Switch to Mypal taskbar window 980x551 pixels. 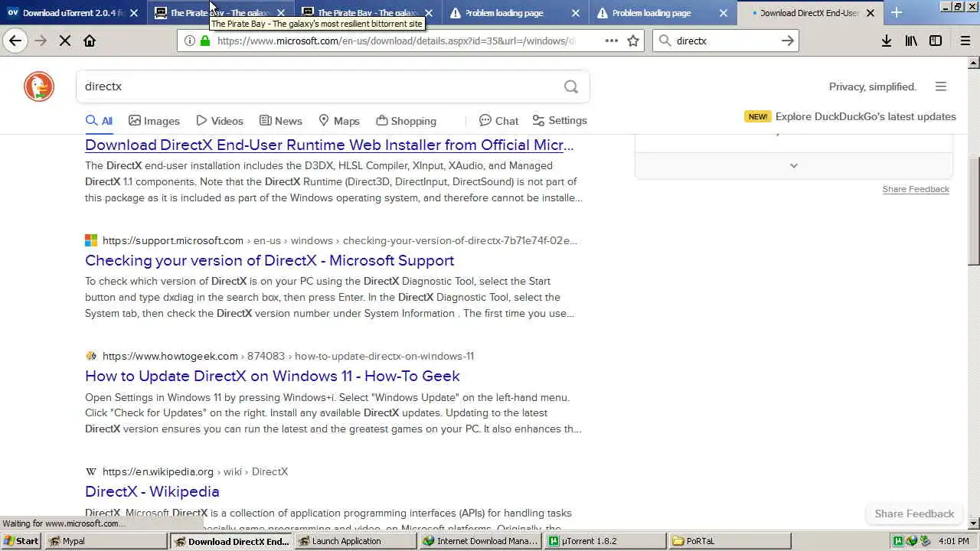point(106,541)
